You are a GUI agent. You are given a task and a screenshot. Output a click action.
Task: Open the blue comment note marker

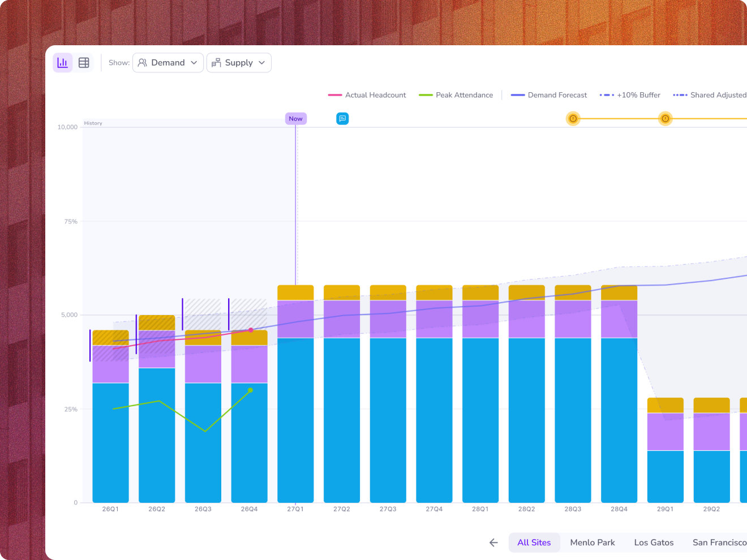342,119
